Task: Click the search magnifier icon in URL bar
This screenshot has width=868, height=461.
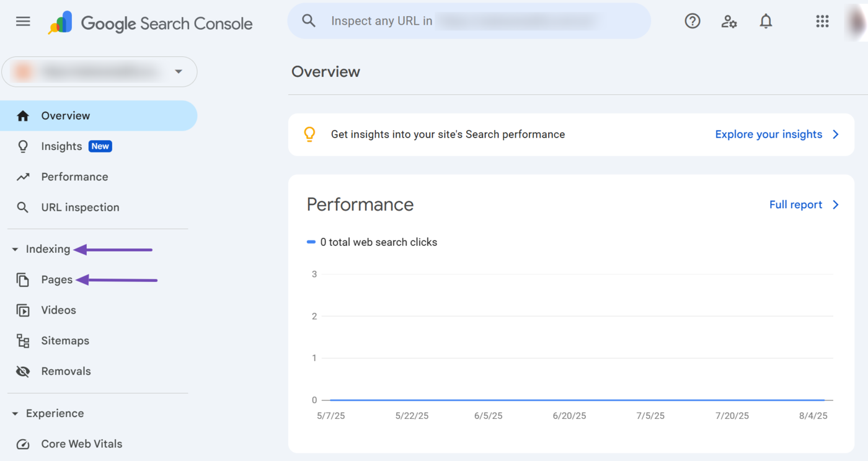Action: point(309,21)
